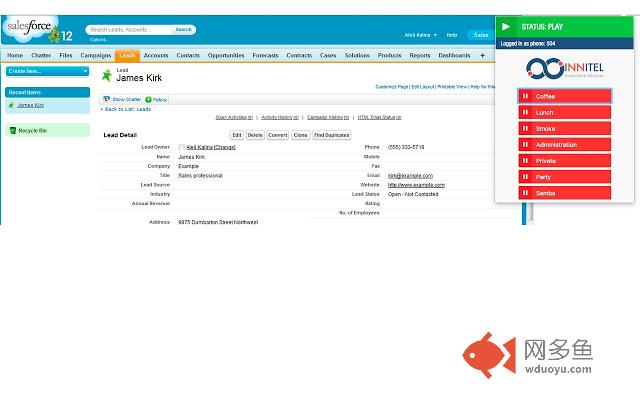Open the Dashboards tab
This screenshot has height=400, width=640.
(x=454, y=55)
